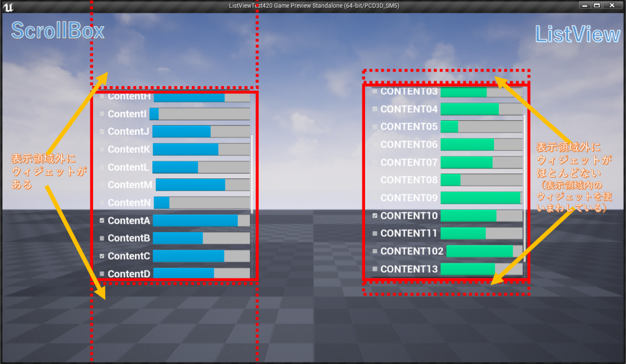Close the Game Preview Standalone window

click(612, 5)
